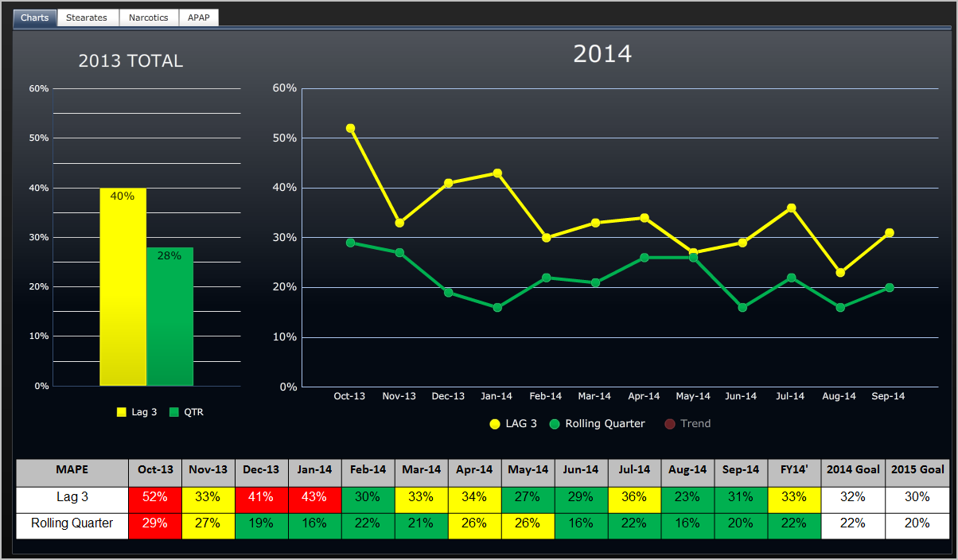Click the MAPE table header cell

pyautogui.click(x=72, y=471)
